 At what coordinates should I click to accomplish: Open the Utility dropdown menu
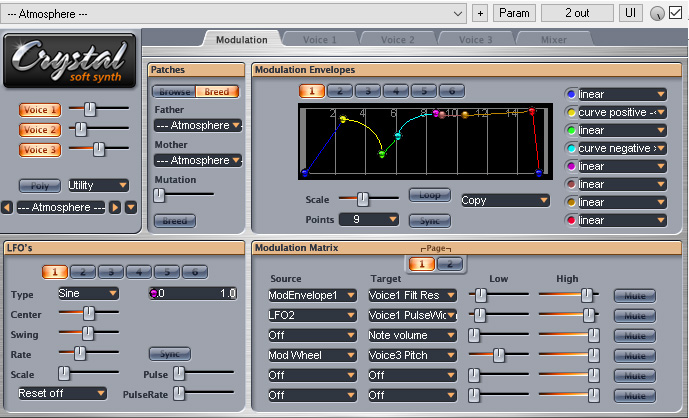[x=98, y=185]
